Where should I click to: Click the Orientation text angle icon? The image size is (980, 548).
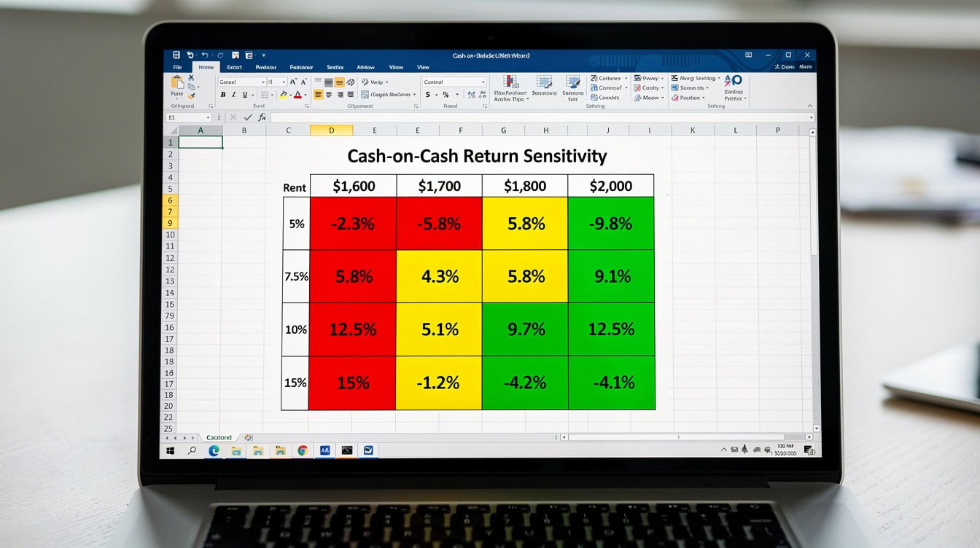tap(351, 82)
